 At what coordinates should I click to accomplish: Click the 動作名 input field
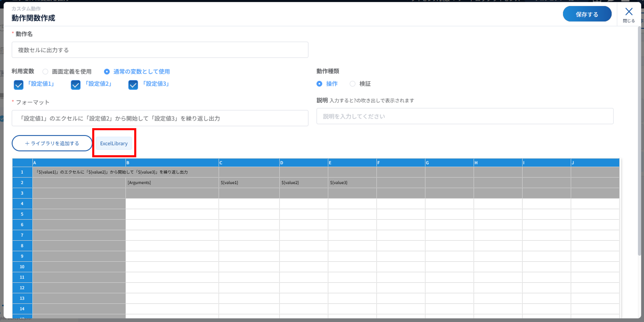tap(160, 50)
